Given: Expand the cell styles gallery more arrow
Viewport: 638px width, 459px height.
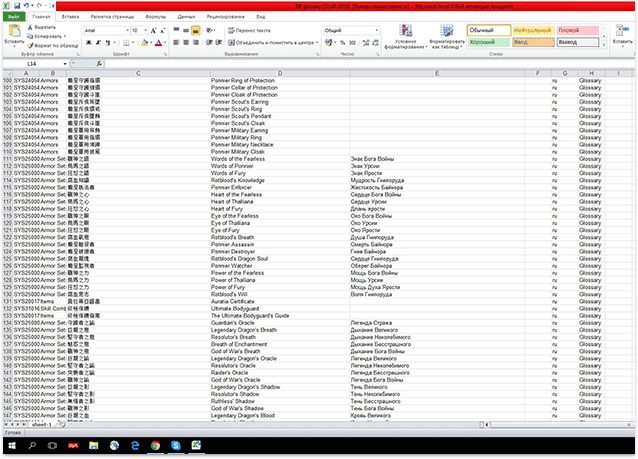Looking at the screenshot, I should coord(604,44).
